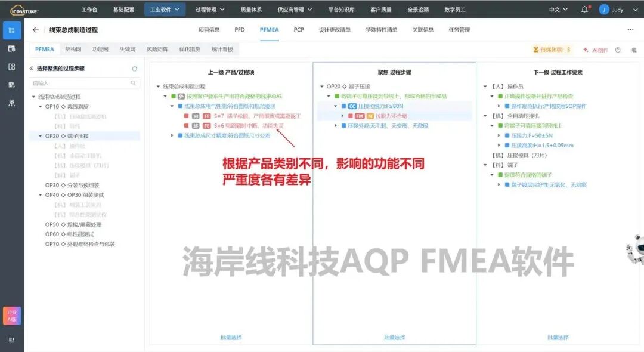Open the 统计看板 sub-tab
This screenshot has width=644, height=352.
(x=222, y=50)
